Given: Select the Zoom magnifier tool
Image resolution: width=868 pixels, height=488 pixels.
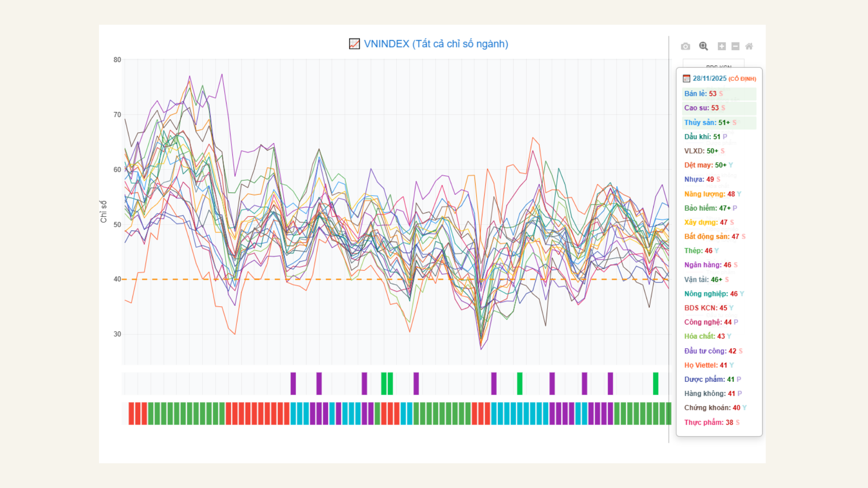Looking at the screenshot, I should tap(703, 46).
